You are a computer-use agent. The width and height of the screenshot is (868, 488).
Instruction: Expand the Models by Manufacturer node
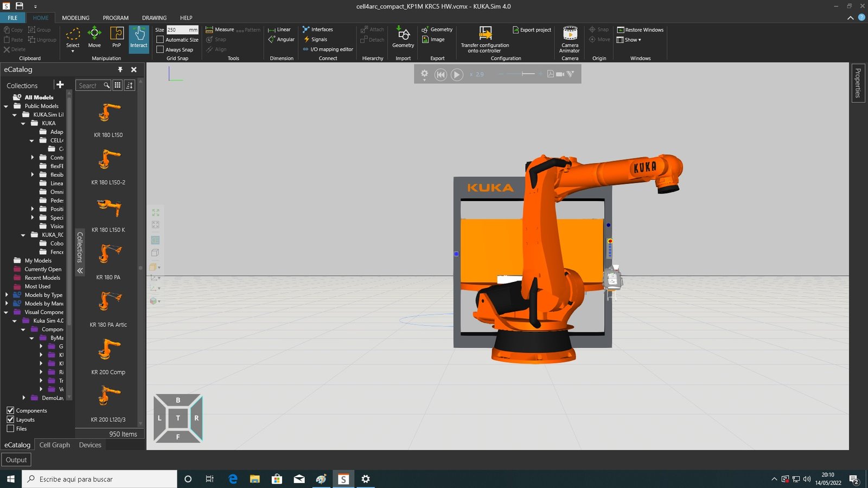click(x=7, y=304)
